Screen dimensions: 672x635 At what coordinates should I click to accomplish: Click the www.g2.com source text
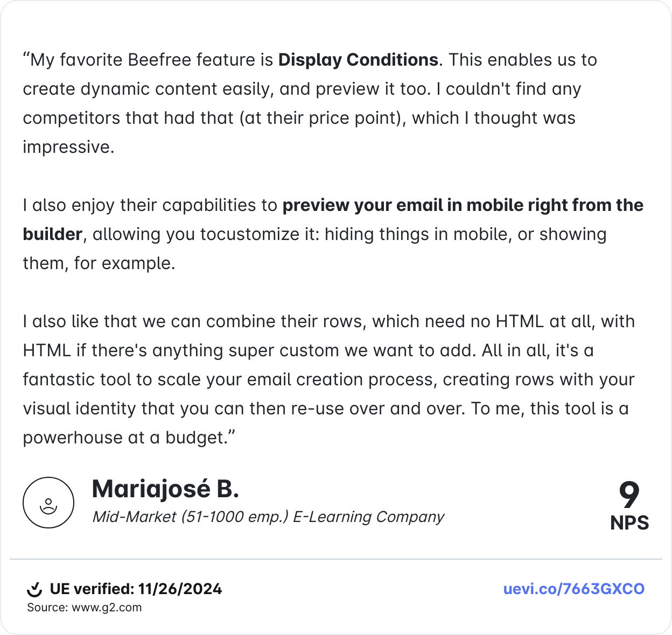point(106,608)
